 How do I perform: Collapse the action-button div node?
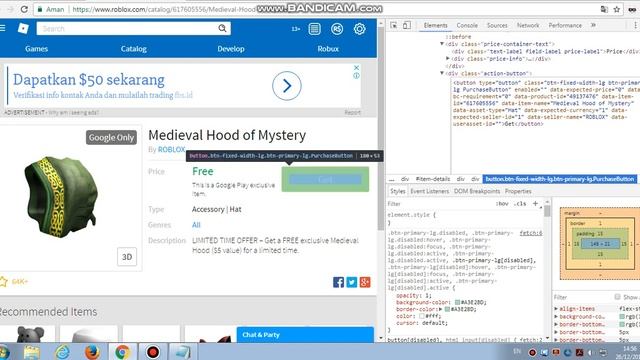(x=442, y=73)
